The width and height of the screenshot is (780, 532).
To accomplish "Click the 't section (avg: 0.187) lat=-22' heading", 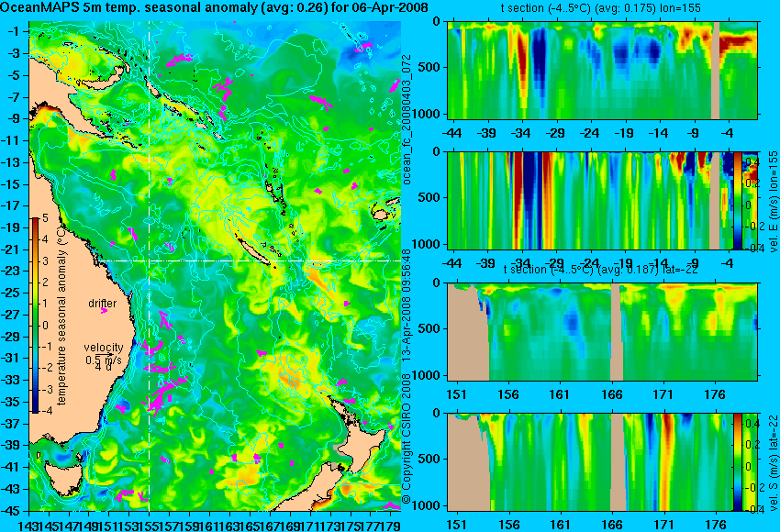I will point(601,270).
